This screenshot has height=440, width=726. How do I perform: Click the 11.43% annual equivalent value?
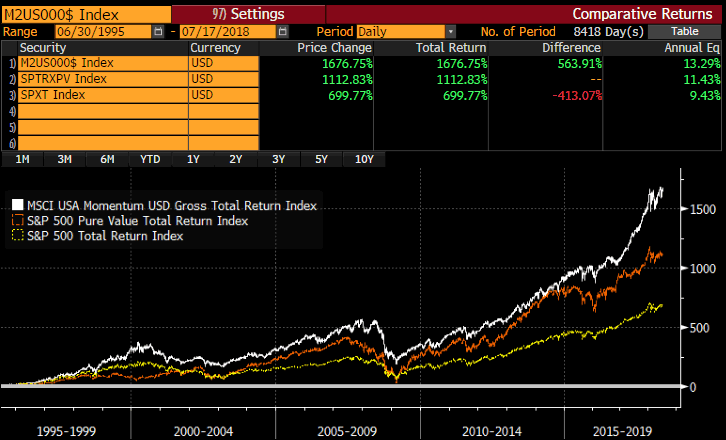(x=702, y=80)
